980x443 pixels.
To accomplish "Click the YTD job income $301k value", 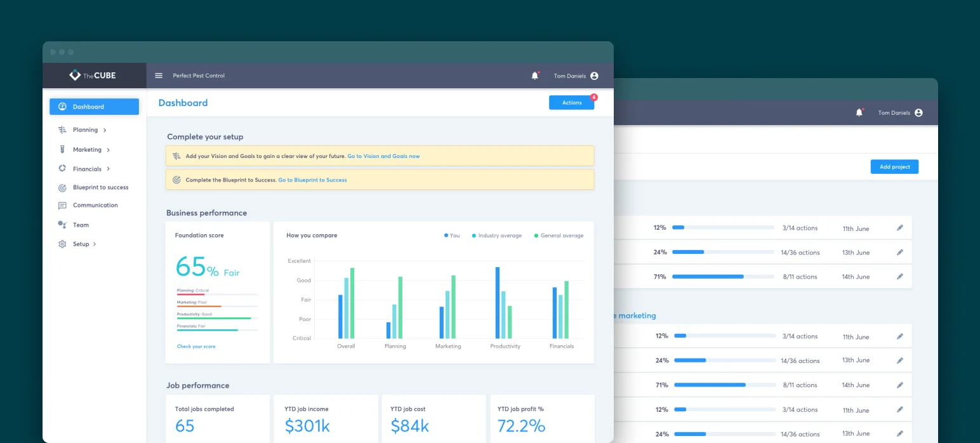I will (x=307, y=426).
